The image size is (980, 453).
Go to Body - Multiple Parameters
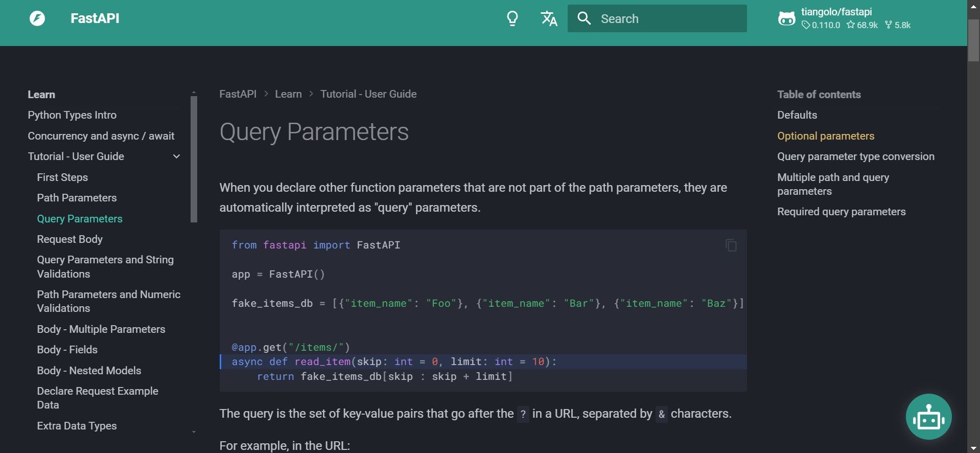click(x=101, y=329)
